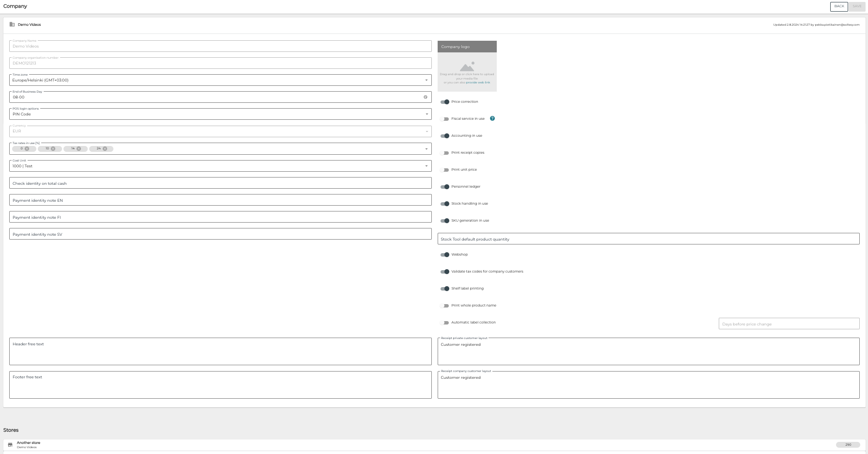The image size is (868, 454).
Task: Click the Company Name field
Action: 220,46
